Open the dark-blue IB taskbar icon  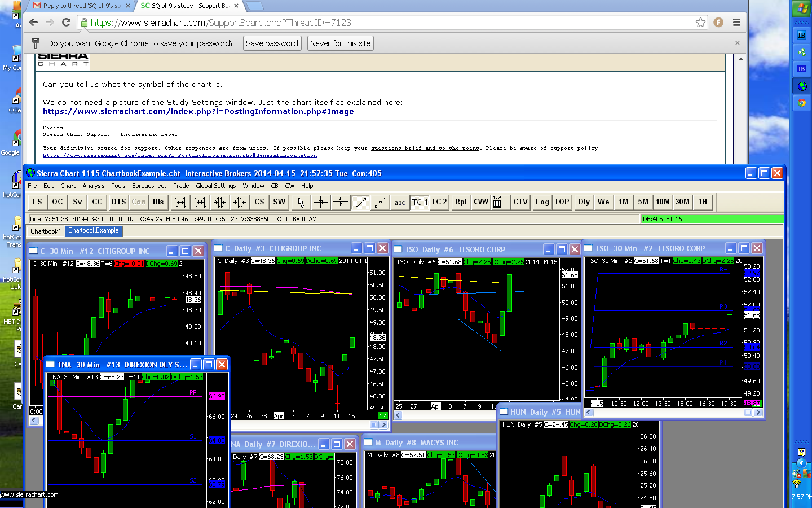point(801,69)
